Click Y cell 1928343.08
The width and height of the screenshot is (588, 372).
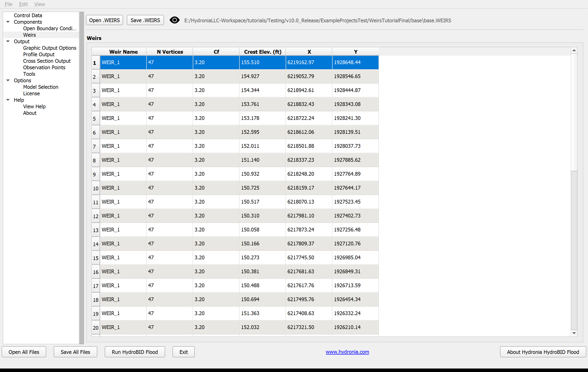pyautogui.click(x=356, y=104)
